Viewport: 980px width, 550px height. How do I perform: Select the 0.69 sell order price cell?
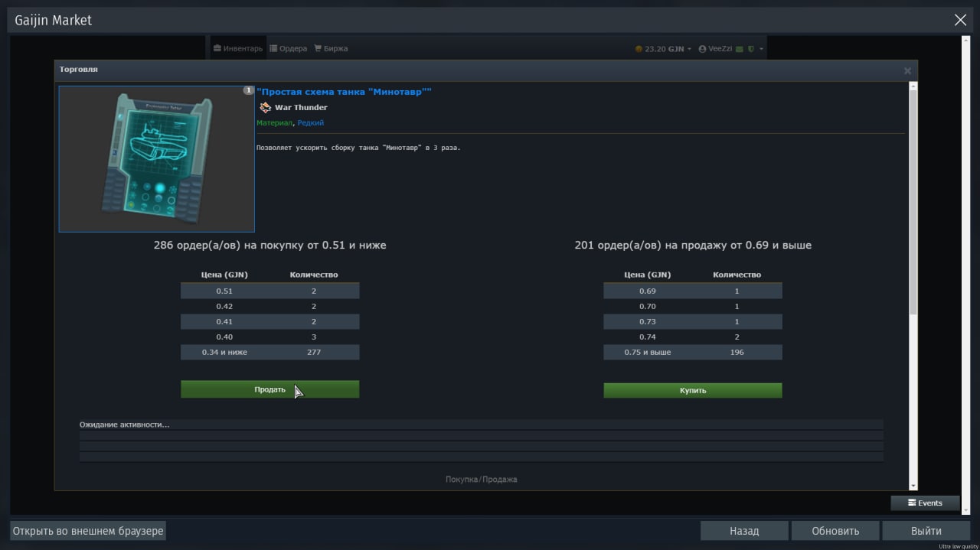coord(648,291)
